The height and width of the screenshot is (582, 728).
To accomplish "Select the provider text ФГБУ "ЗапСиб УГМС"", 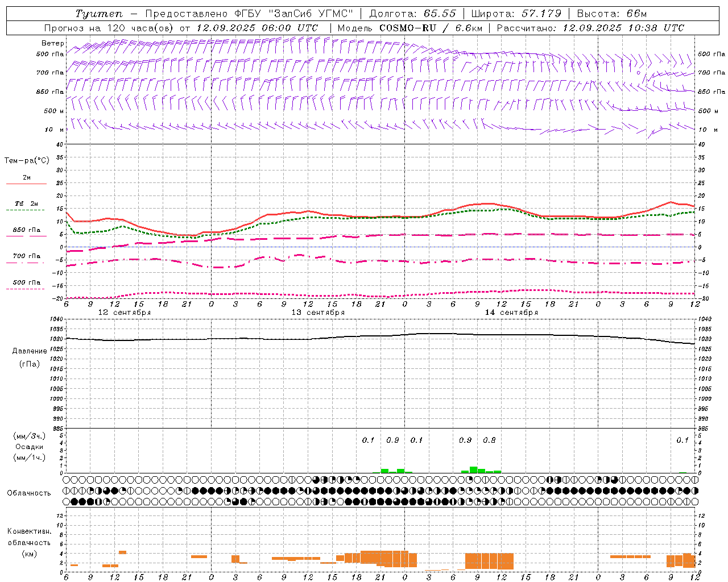I will point(294,14).
